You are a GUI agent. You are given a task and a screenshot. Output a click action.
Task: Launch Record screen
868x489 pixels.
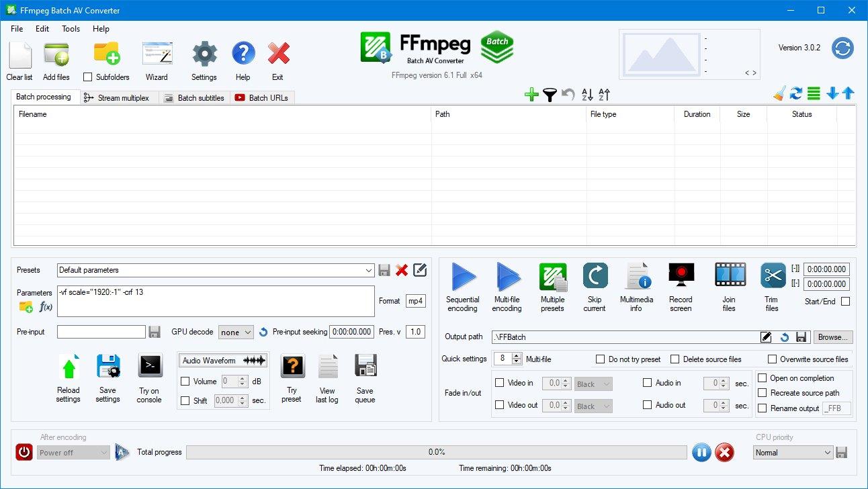point(681,275)
